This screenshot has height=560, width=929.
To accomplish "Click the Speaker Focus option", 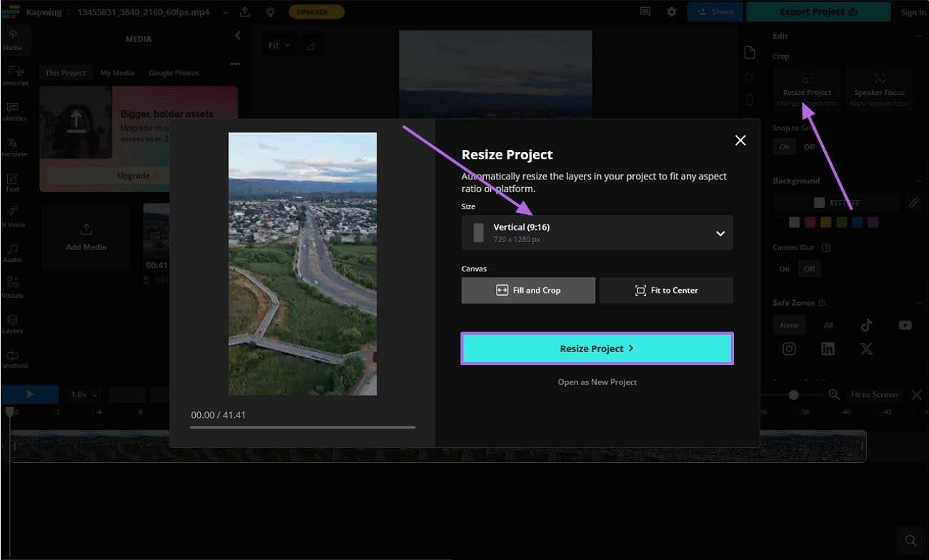I will coord(879,89).
